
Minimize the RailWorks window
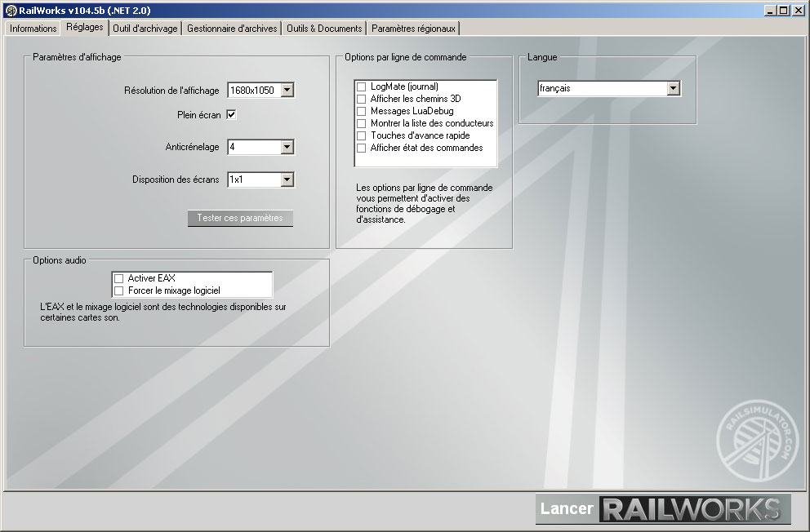[770, 11]
